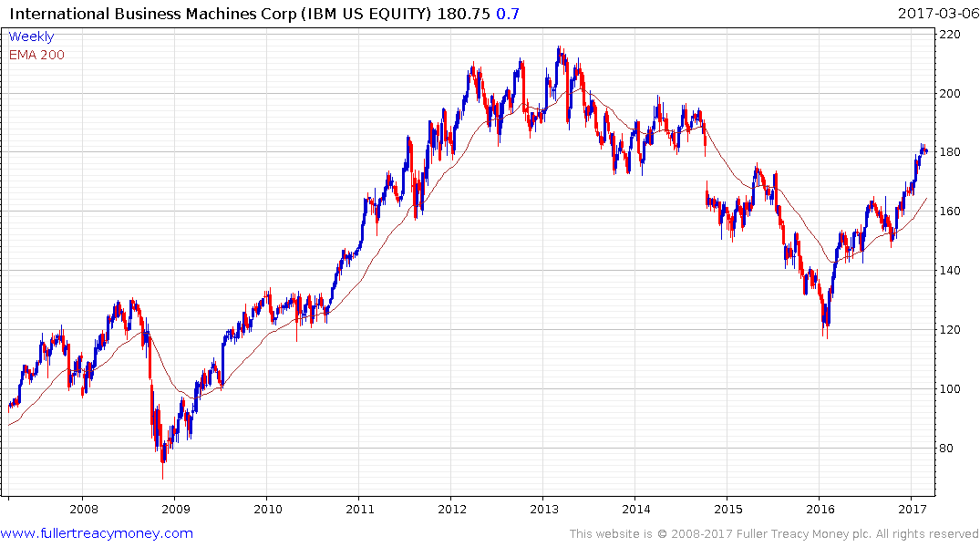Click the 2015 x-axis label

728,509
